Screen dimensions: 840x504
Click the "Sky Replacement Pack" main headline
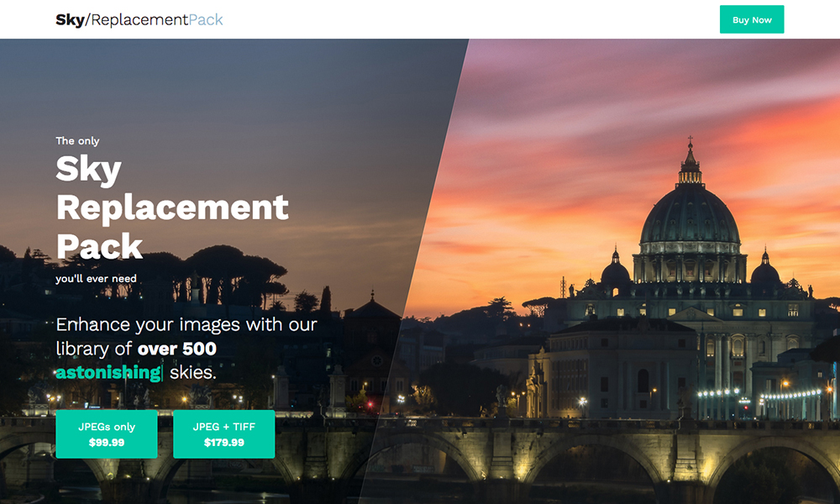pos(172,207)
